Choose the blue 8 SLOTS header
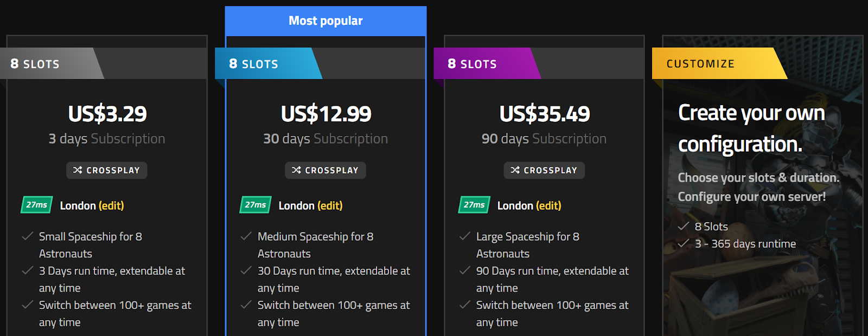 click(x=269, y=63)
